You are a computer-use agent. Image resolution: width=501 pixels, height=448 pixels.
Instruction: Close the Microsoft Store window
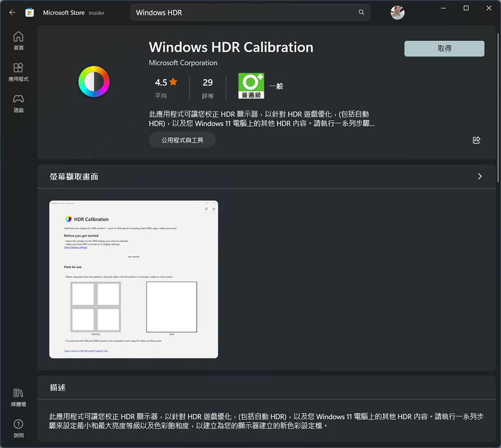click(488, 9)
